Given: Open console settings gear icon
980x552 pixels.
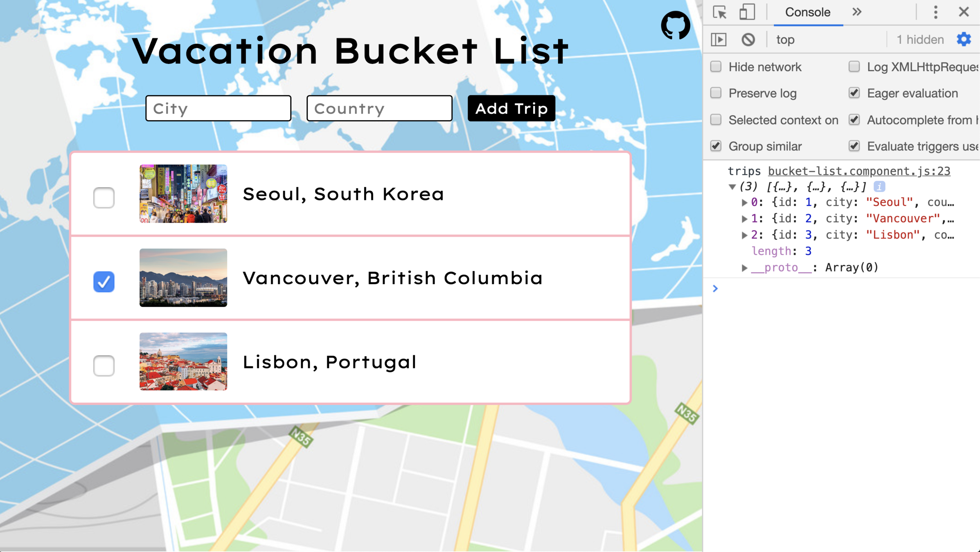Looking at the screenshot, I should tap(964, 40).
